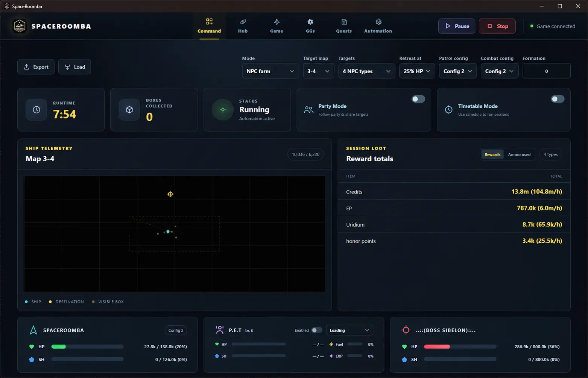Click the SpaceRoomba green HP bar
This screenshot has height=378, width=588.
pyautogui.click(x=59, y=346)
